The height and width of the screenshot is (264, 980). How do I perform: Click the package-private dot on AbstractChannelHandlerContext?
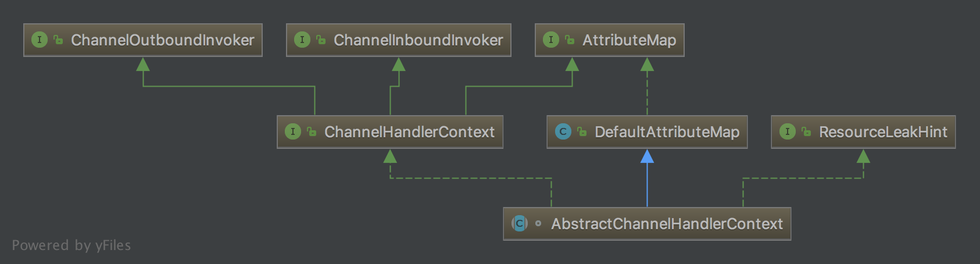(538, 223)
